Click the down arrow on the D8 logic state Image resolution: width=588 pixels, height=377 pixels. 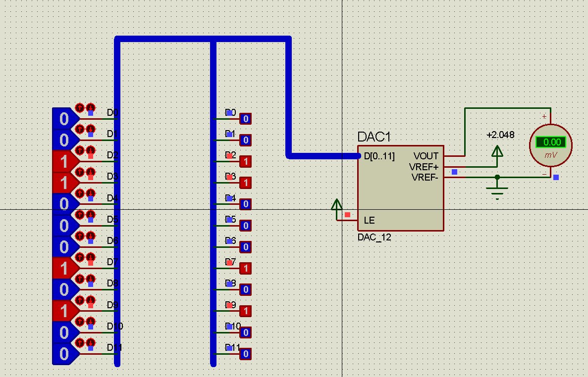(90, 279)
